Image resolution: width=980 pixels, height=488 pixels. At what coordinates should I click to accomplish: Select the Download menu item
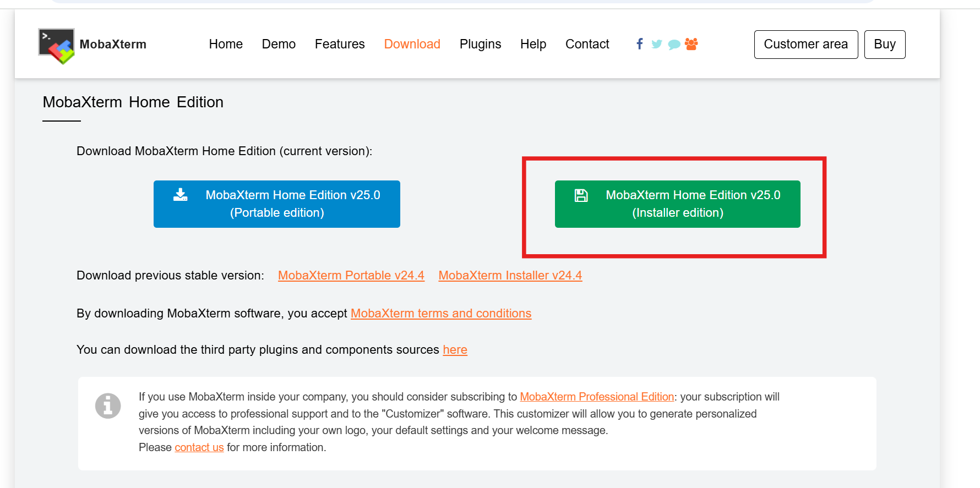click(412, 44)
